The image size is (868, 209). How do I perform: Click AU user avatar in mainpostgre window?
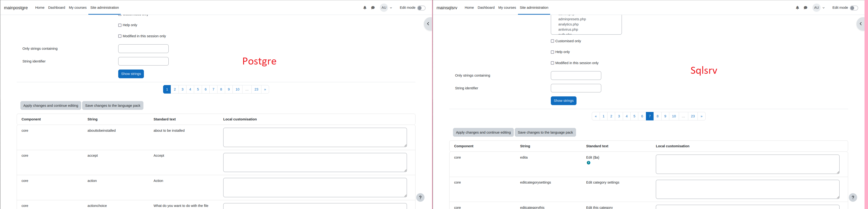pos(384,8)
